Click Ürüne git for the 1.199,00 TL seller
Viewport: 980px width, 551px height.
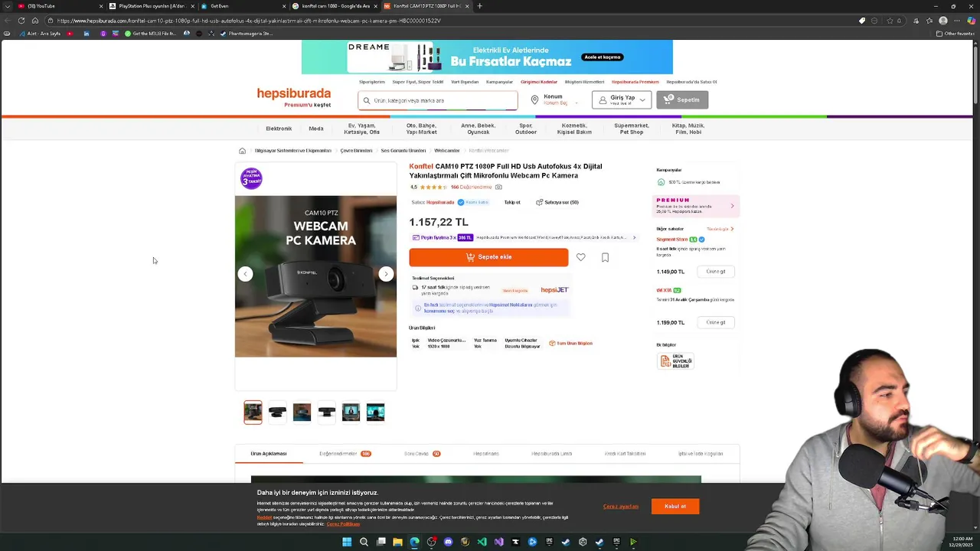point(716,322)
